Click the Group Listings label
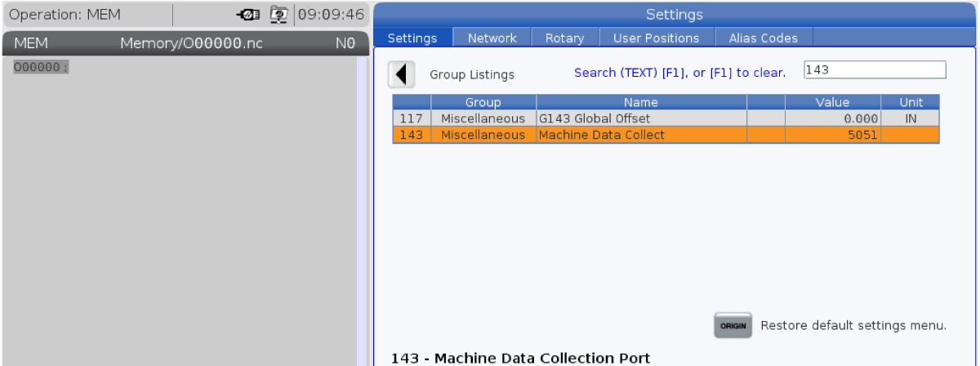This screenshot has width=980, height=366. point(472,74)
